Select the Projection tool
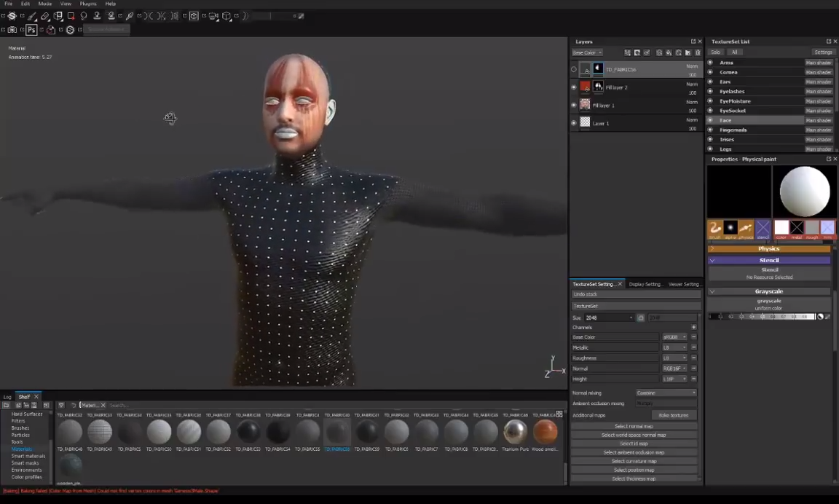839x504 pixels. pyautogui.click(x=58, y=16)
